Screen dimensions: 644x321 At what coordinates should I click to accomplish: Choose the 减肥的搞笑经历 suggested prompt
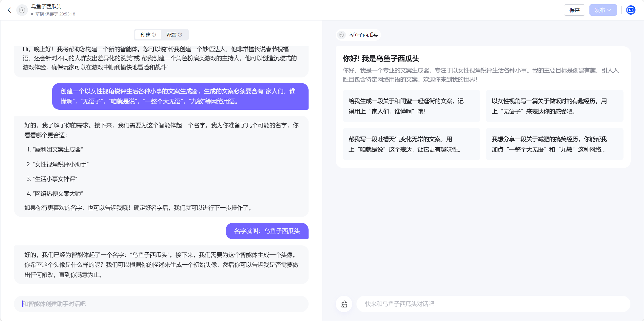point(555,144)
